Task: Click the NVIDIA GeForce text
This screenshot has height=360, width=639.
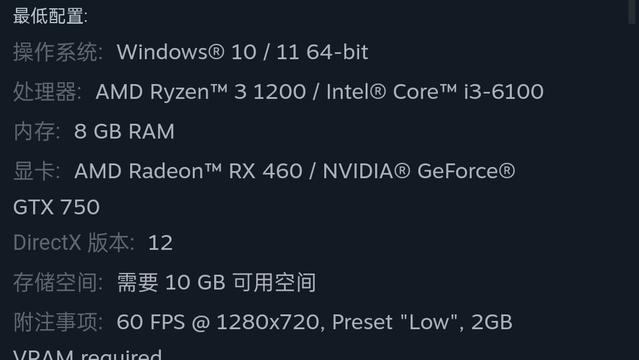Action: (419, 171)
